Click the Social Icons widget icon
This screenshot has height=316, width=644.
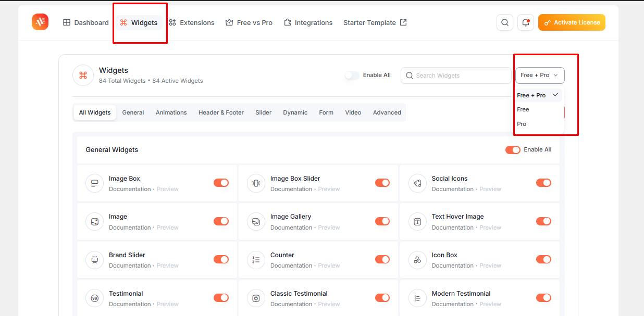417,183
